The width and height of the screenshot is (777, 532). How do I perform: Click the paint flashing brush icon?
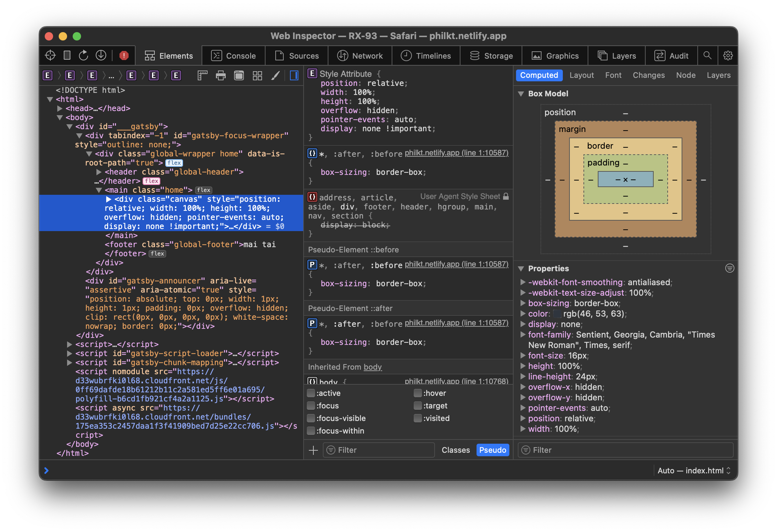click(x=276, y=75)
